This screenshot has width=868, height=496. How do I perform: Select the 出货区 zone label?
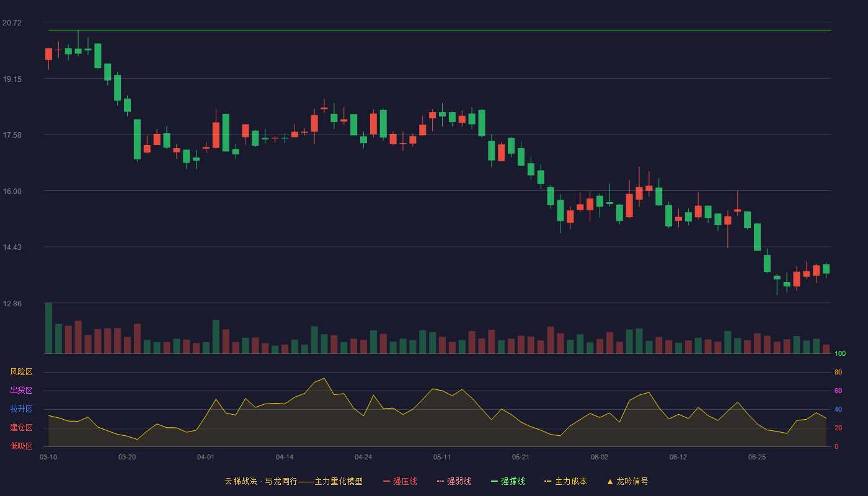tap(21, 391)
